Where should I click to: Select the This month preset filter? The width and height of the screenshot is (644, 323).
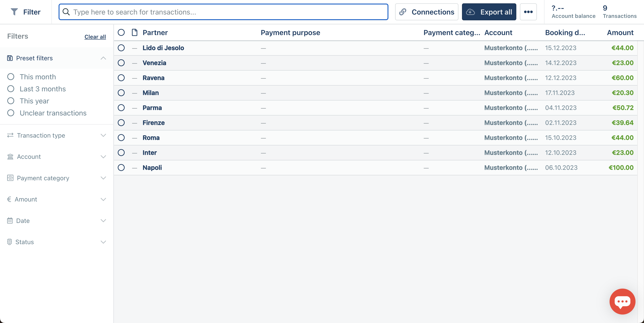[11, 77]
